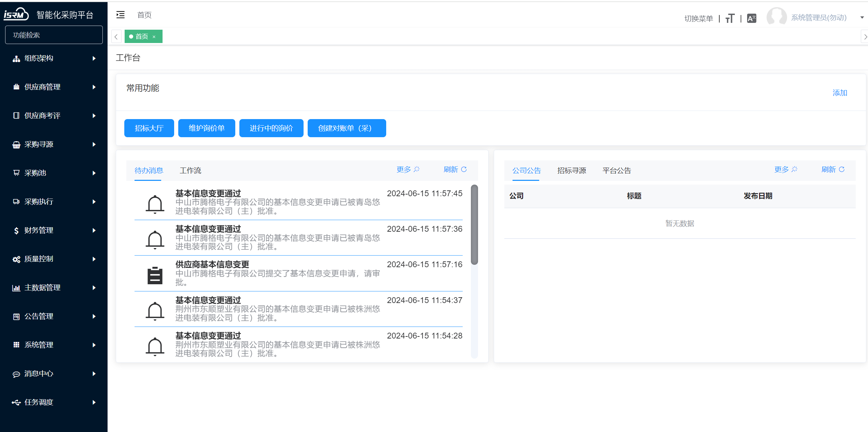Click the 采购执行 truck icon
This screenshot has height=432, width=868.
click(x=16, y=202)
